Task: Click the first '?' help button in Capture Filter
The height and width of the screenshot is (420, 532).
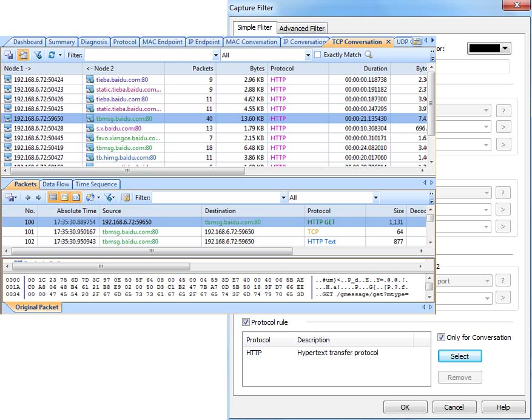Action: [503, 110]
